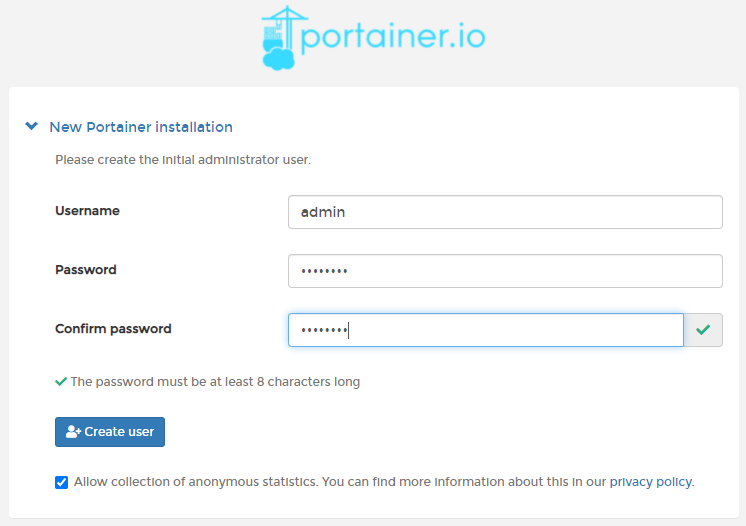Click the New Portainer installation heading
Image resolution: width=746 pixels, height=526 pixels.
coord(141,127)
